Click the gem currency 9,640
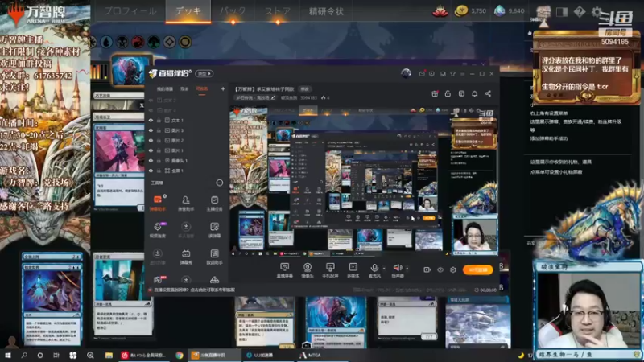This screenshot has height=362, width=644. click(x=509, y=11)
